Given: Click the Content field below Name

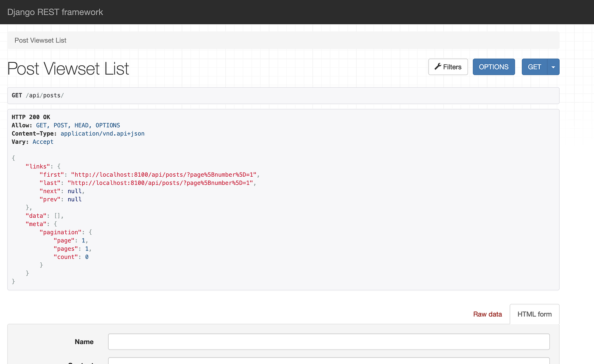Looking at the screenshot, I should point(328,362).
